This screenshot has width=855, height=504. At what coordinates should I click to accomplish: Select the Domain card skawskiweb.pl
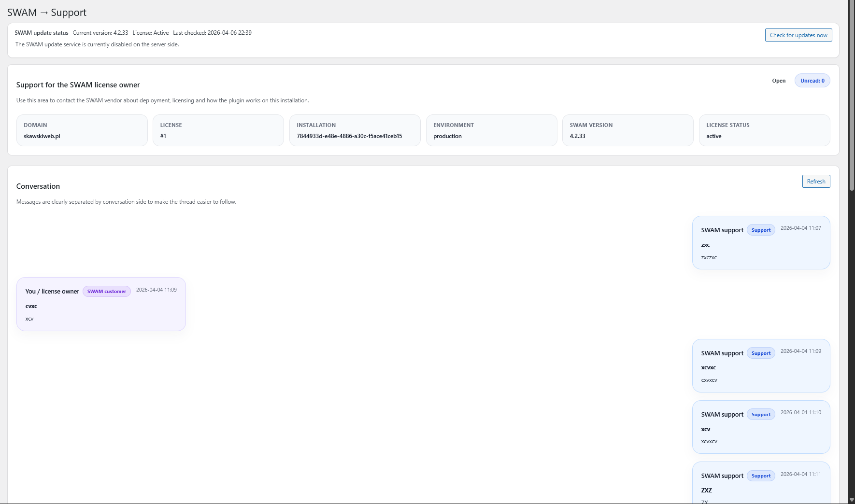coord(82,130)
